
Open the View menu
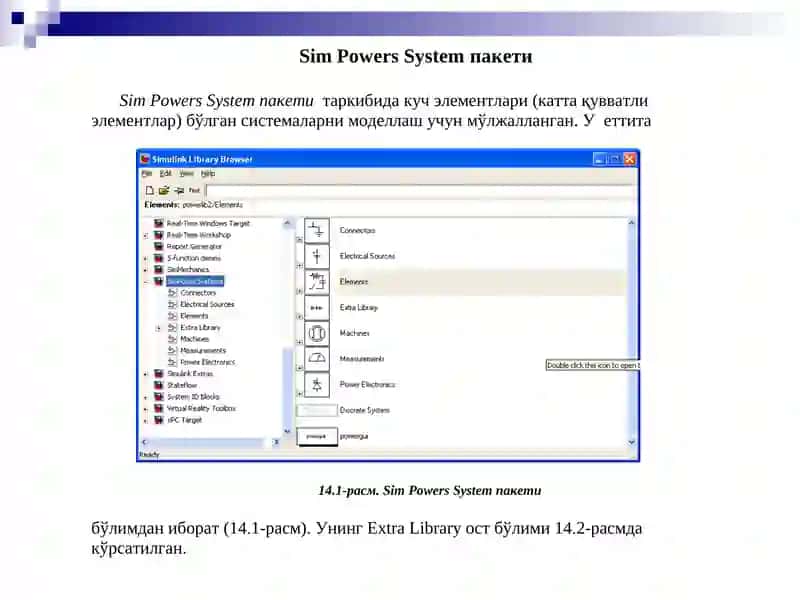coord(186,174)
